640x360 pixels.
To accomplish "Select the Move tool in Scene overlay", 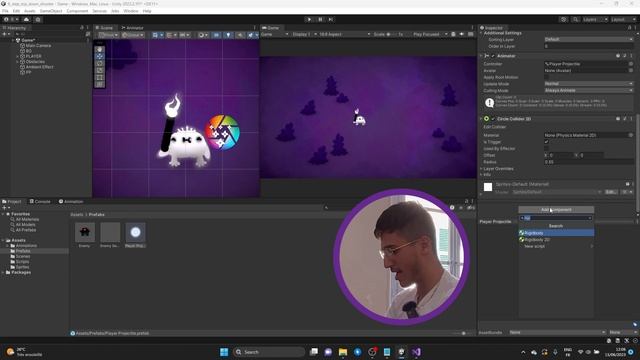I will click(x=100, y=56).
